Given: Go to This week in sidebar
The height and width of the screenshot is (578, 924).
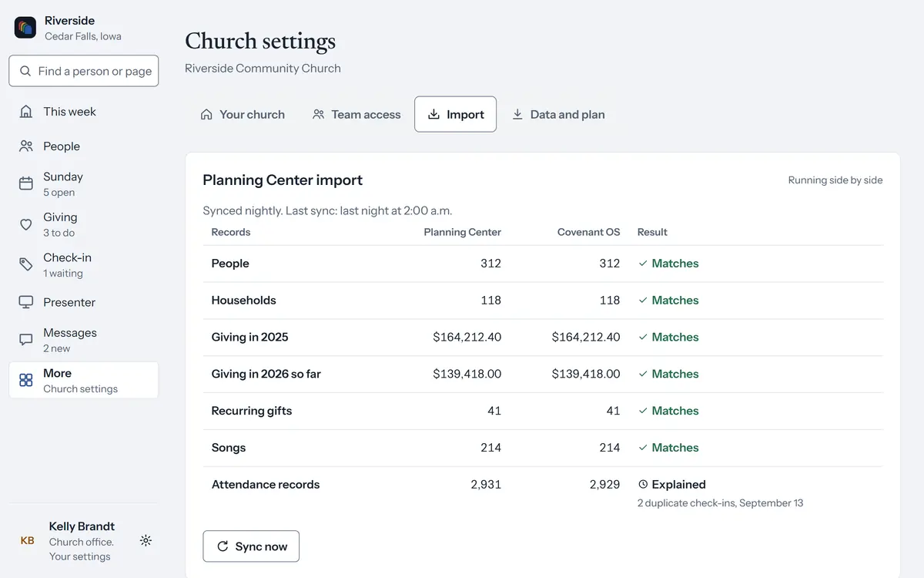Looking at the screenshot, I should click(84, 112).
